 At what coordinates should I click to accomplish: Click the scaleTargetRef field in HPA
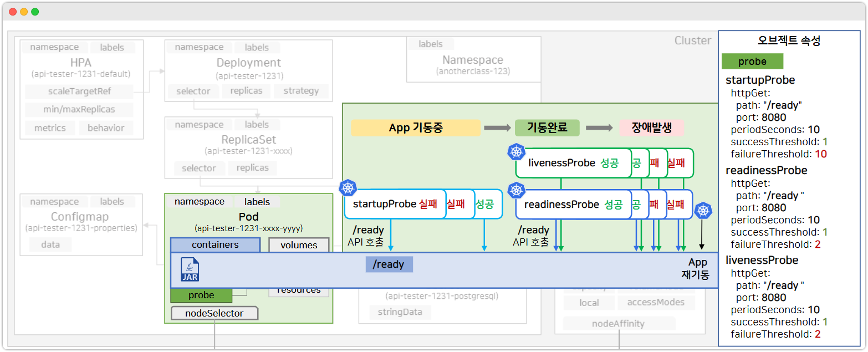(x=79, y=92)
